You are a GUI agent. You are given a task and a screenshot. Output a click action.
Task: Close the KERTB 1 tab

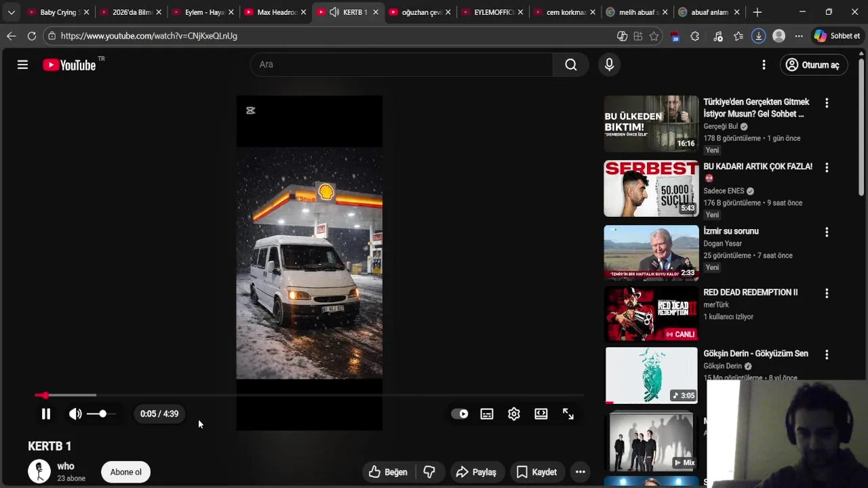click(x=376, y=12)
